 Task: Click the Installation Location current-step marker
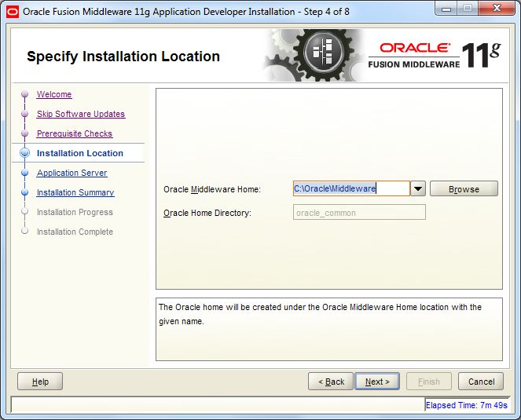(24, 153)
